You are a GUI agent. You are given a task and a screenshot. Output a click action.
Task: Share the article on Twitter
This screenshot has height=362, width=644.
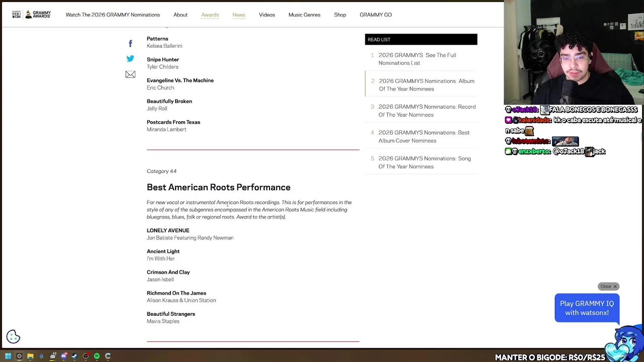pos(130,58)
